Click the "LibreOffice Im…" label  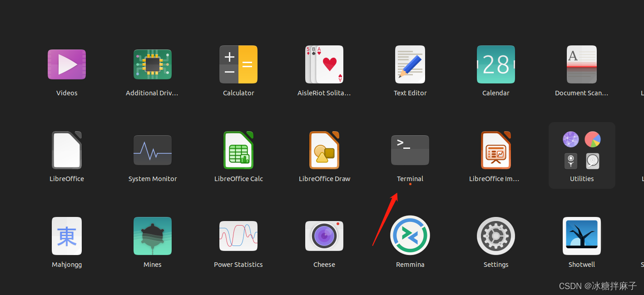click(x=494, y=179)
